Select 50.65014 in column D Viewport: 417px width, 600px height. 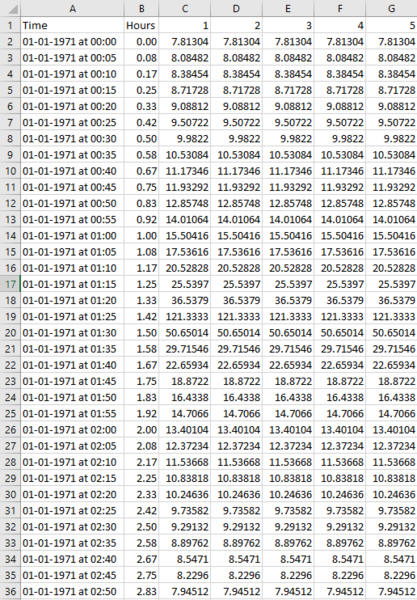click(x=236, y=333)
